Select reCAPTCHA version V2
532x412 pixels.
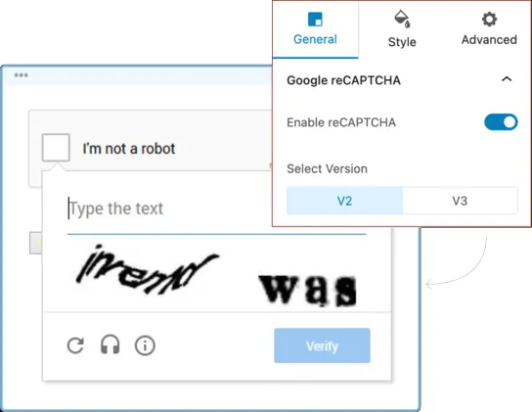344,201
